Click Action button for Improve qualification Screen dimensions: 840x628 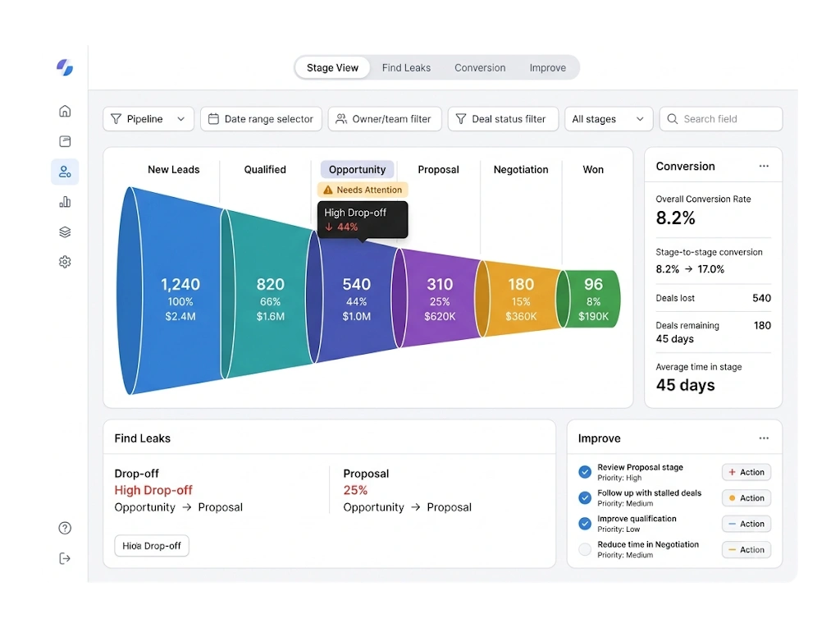[746, 524]
